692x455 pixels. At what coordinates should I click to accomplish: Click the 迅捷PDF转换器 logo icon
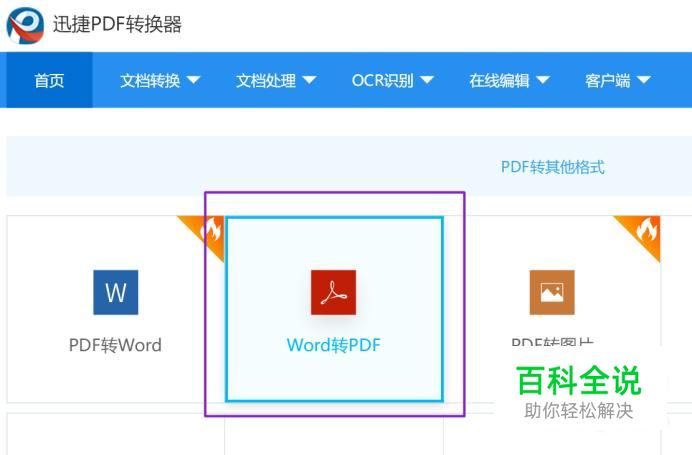point(25,25)
